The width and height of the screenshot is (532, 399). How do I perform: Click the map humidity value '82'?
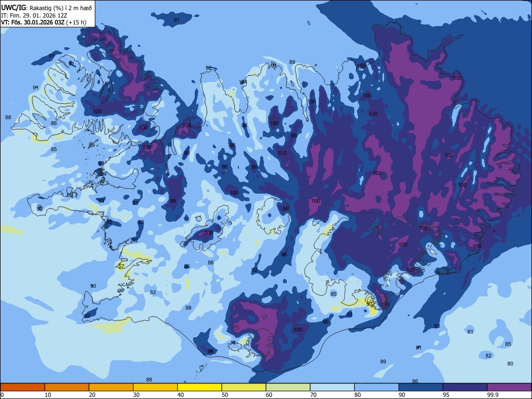pyautogui.click(x=488, y=355)
